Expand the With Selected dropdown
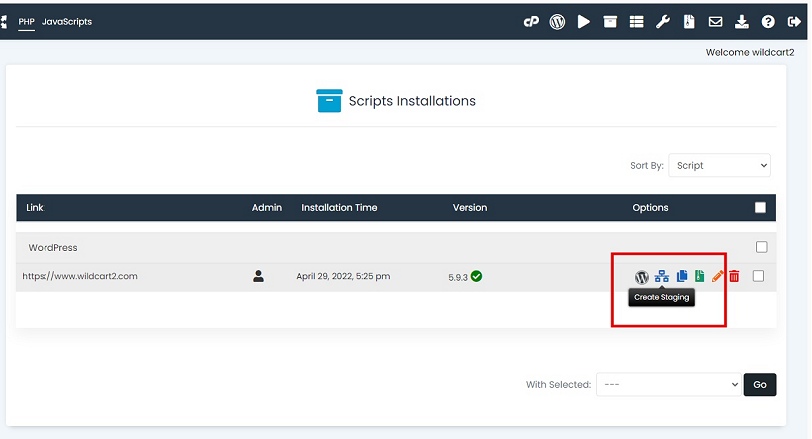This screenshot has width=812, height=439. (668, 385)
